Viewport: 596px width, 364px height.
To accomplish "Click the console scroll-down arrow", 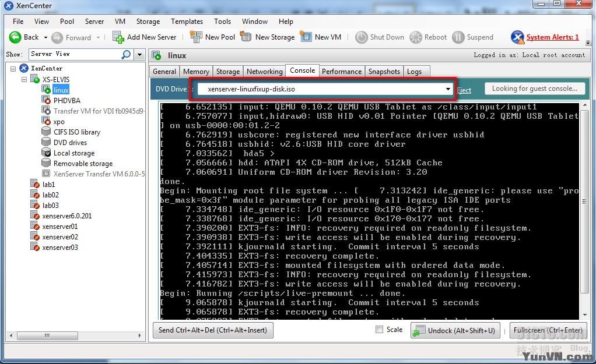I will (x=584, y=314).
